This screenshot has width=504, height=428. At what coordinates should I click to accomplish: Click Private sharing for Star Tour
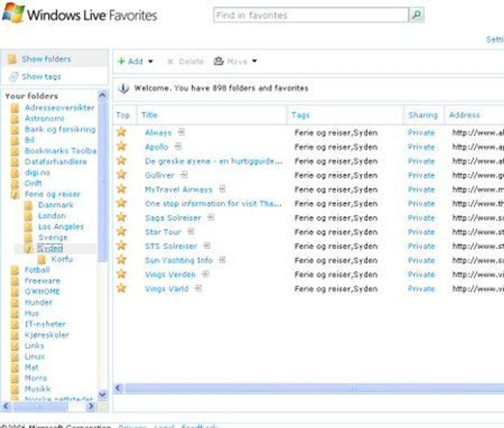click(421, 232)
